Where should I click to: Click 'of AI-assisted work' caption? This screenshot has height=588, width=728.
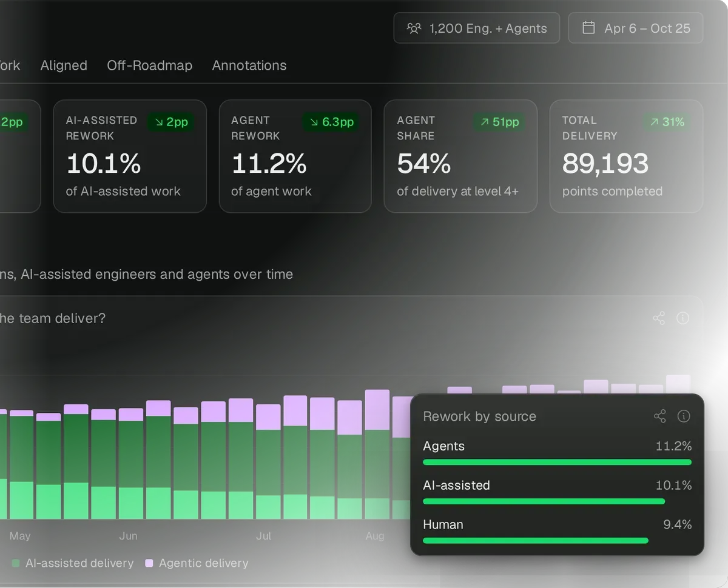coord(123,192)
